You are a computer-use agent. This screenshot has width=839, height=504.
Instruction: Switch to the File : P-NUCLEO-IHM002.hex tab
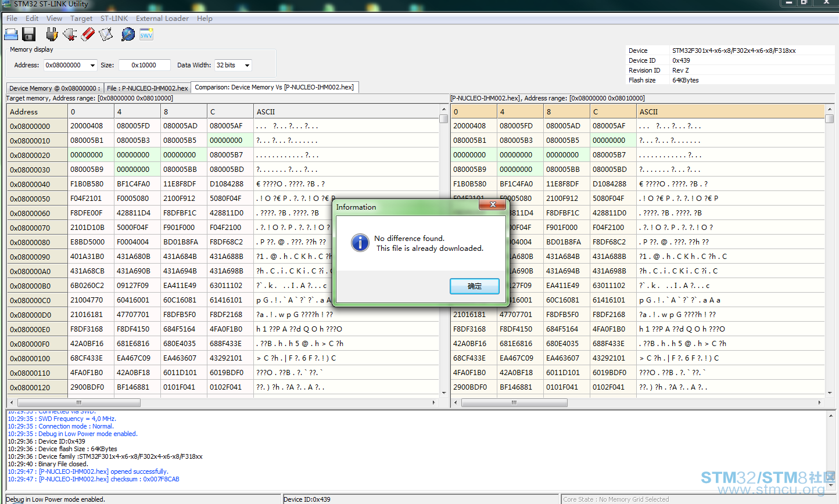[148, 88]
